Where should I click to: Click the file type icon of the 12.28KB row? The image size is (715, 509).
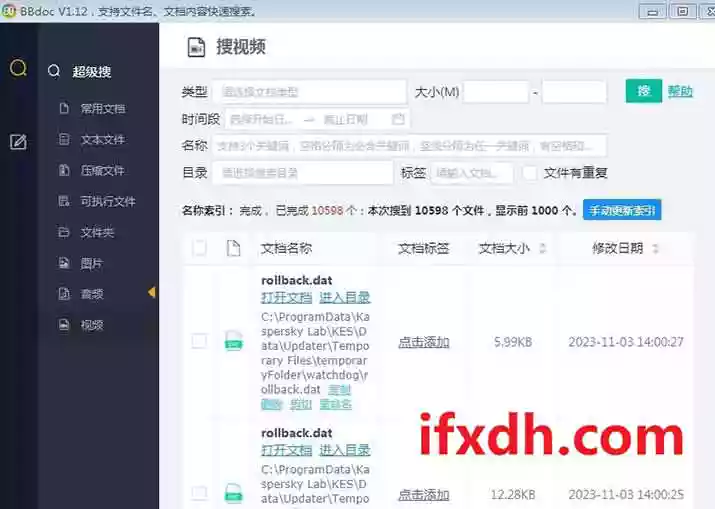tap(233, 493)
